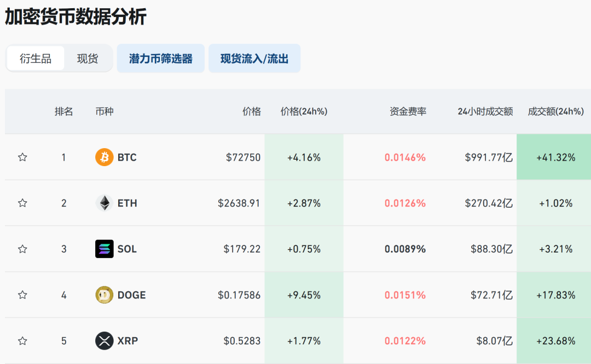591x364 pixels.
Task: Star the SOL row as favorite
Action: [x=22, y=249]
